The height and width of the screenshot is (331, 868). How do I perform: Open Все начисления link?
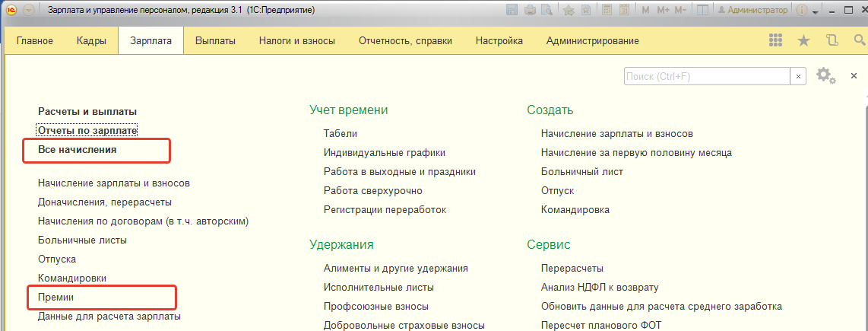pos(77,150)
